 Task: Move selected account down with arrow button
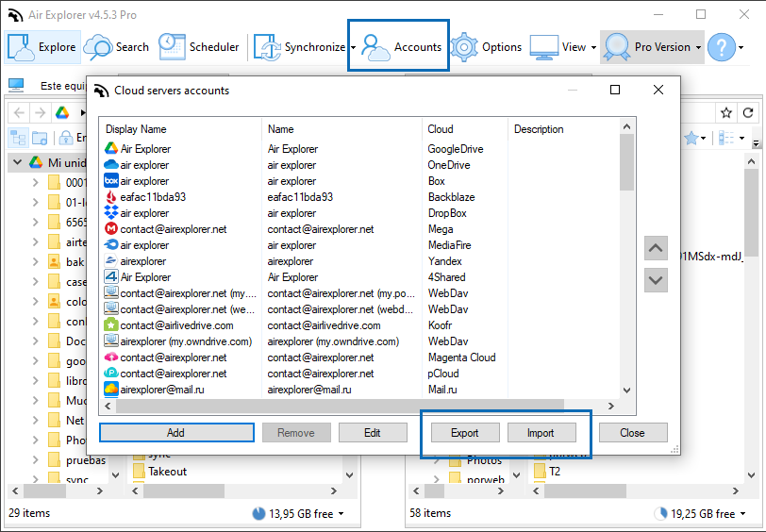tap(656, 280)
